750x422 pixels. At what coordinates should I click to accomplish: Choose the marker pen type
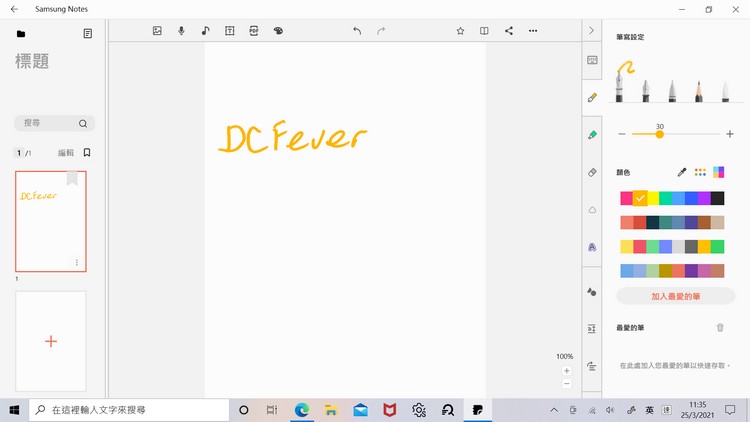tap(672, 90)
